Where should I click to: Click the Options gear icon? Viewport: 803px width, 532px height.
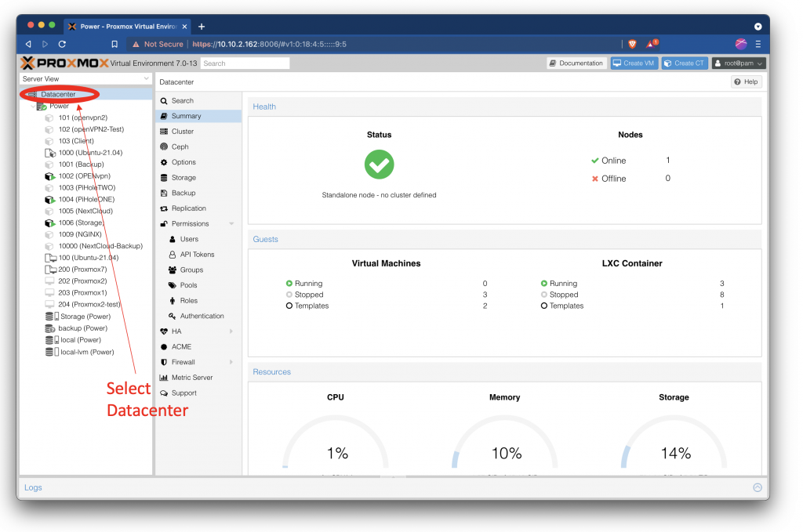tap(164, 162)
